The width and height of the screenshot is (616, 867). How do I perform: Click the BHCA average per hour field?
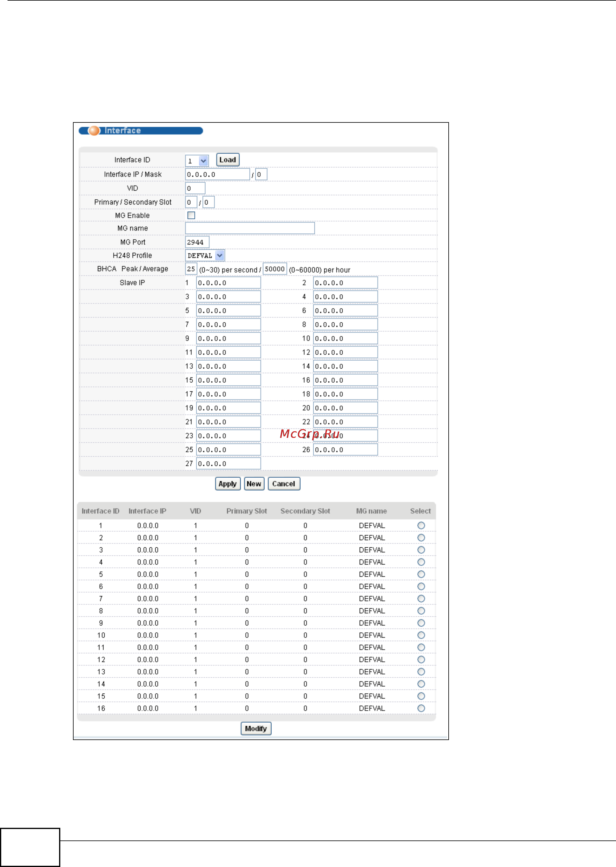click(275, 269)
